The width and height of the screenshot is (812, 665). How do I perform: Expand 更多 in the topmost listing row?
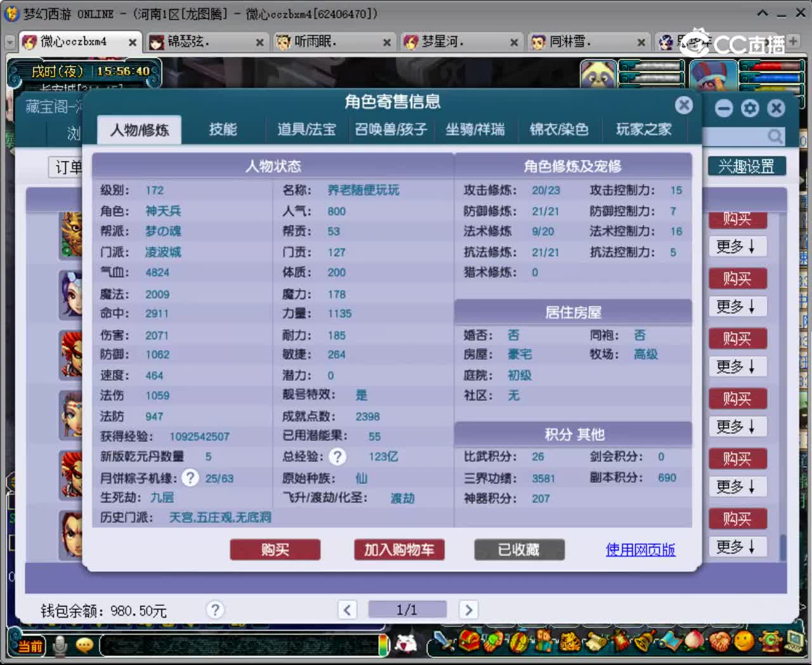(737, 246)
